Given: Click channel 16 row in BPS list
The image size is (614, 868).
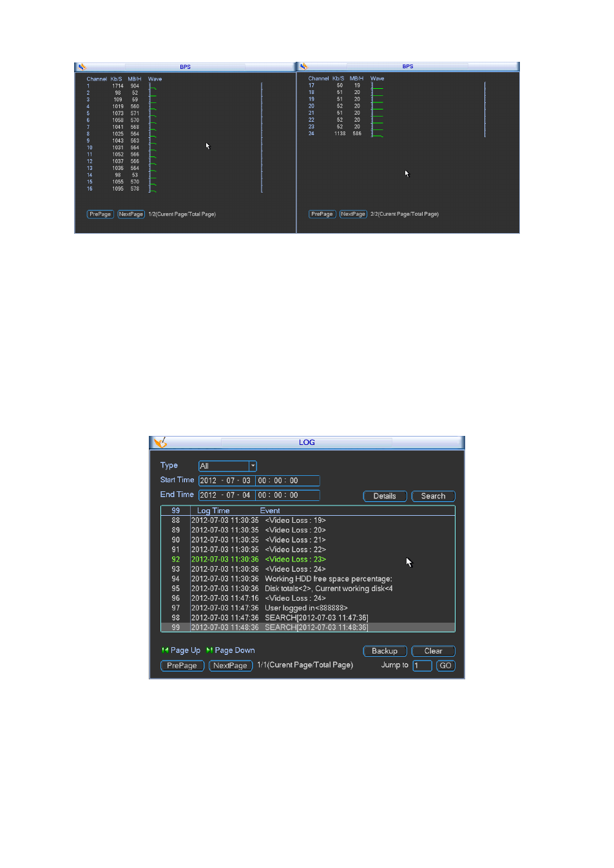Looking at the screenshot, I should (x=121, y=189).
